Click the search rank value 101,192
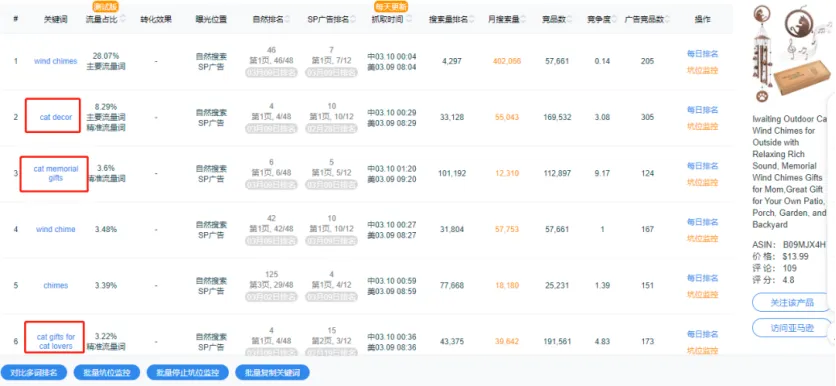836x386 pixels. click(x=453, y=173)
